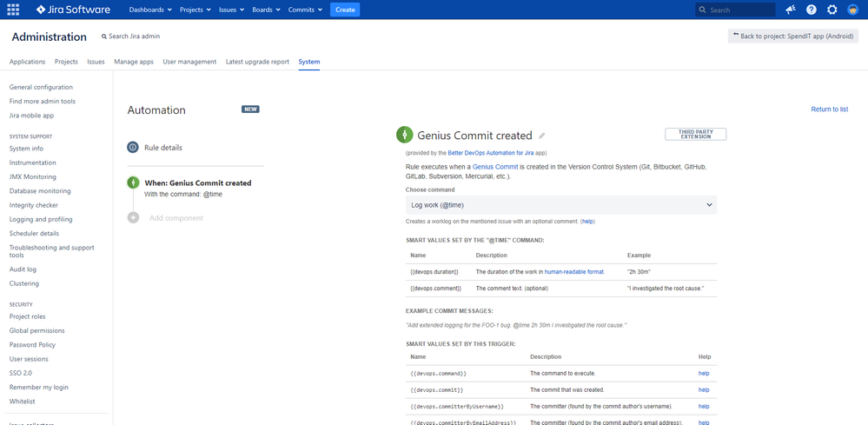
Task: Select the Rule details item
Action: [x=163, y=148]
